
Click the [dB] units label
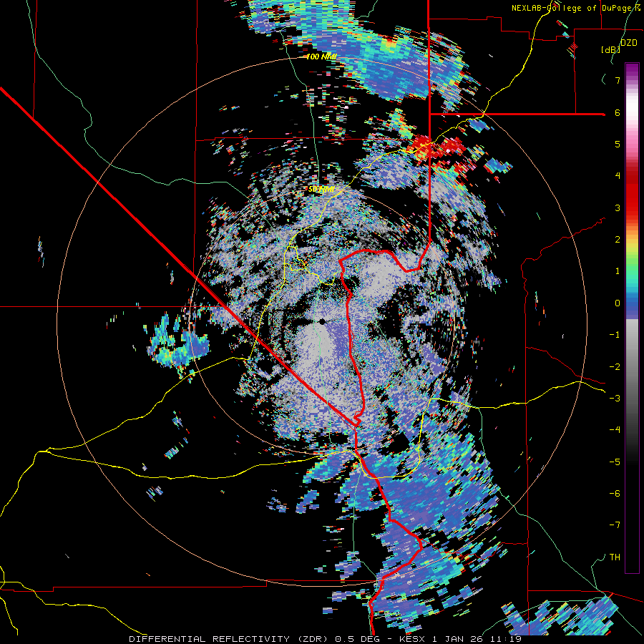[610, 49]
